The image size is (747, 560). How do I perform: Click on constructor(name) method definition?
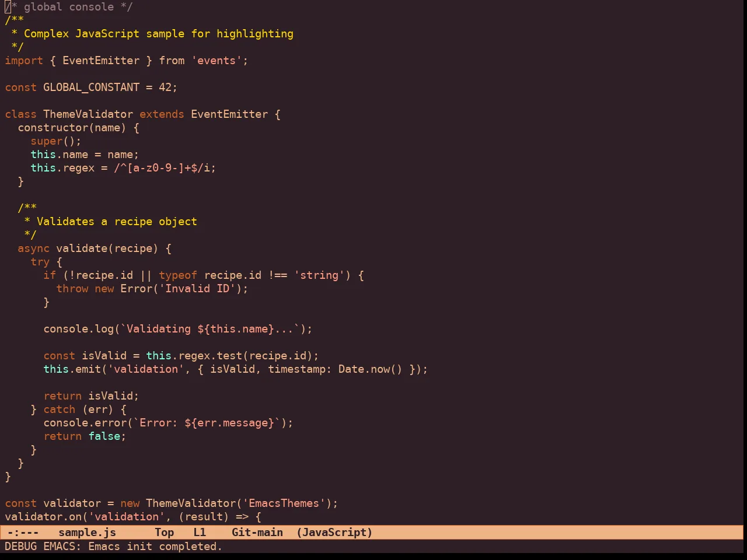tap(72, 128)
